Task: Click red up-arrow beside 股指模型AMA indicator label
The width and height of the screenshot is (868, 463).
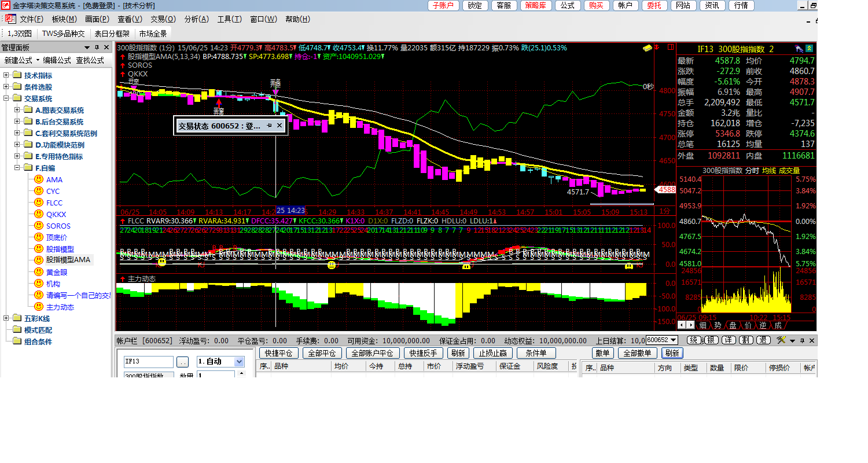Action: tap(122, 57)
